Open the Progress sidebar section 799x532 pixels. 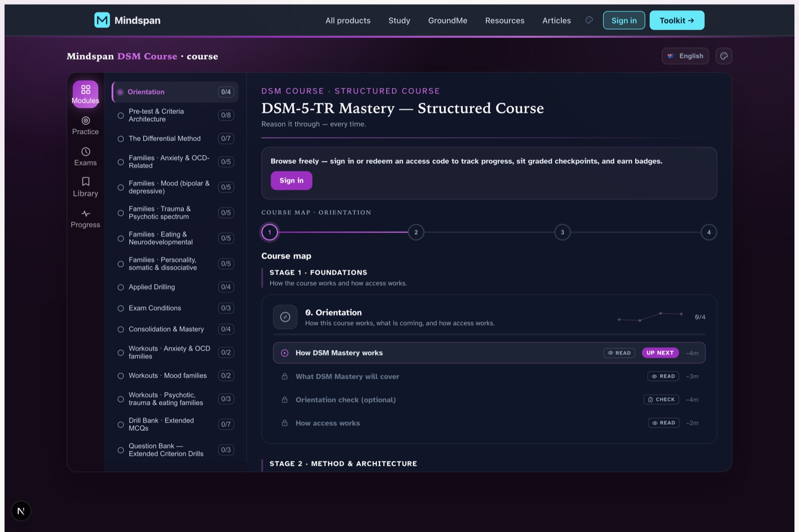85,219
